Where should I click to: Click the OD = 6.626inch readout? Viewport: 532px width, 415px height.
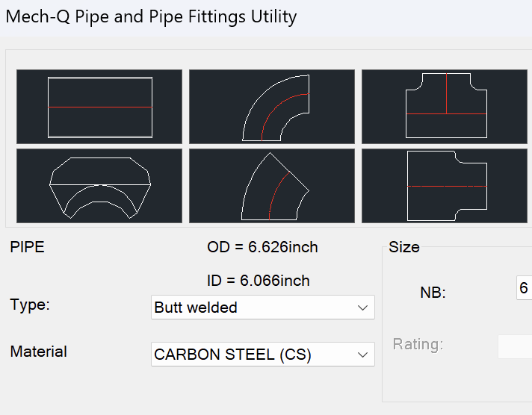pos(262,247)
